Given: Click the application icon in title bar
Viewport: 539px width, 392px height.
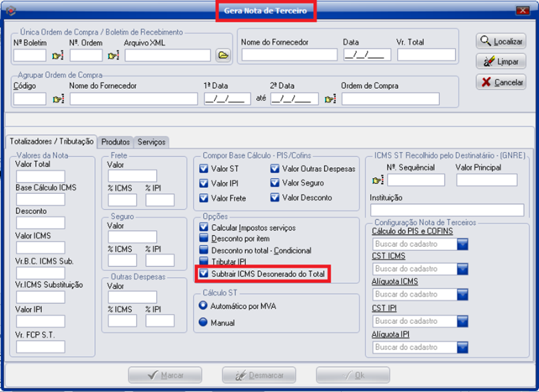Looking at the screenshot, I should pos(10,10).
